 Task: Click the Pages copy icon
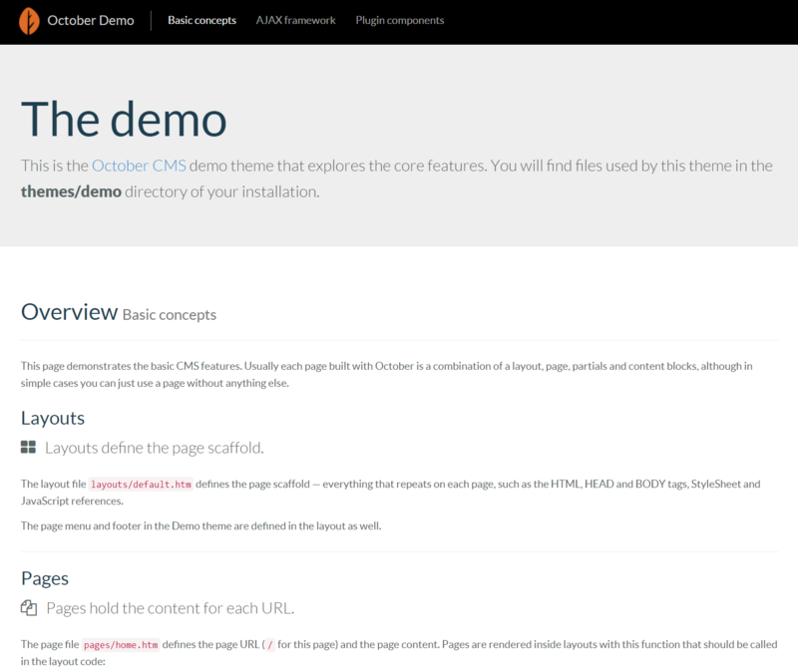(x=29, y=608)
